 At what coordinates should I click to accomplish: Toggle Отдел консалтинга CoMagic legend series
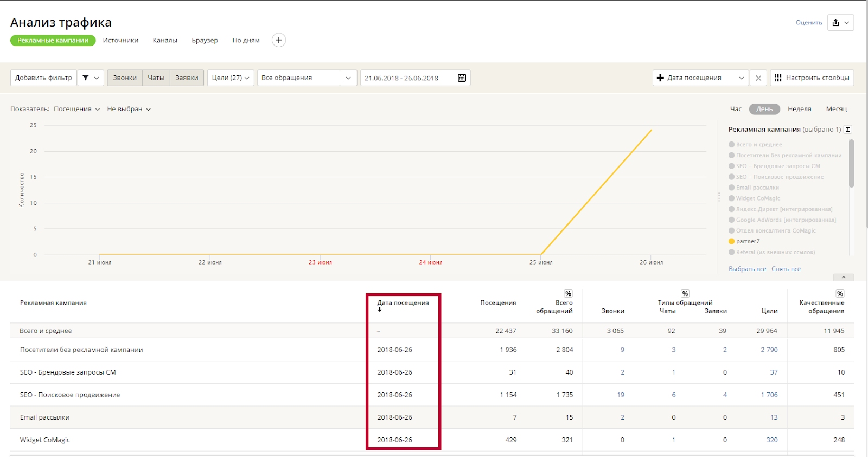pyautogui.click(x=773, y=230)
